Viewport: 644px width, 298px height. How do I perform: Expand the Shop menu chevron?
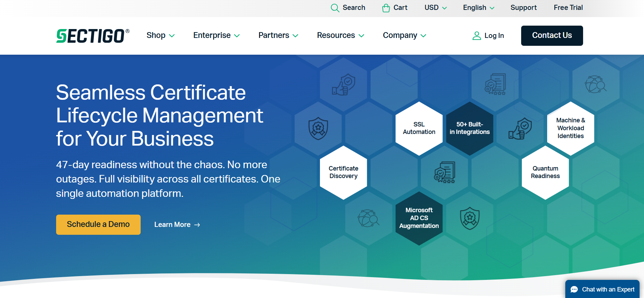[x=172, y=36]
